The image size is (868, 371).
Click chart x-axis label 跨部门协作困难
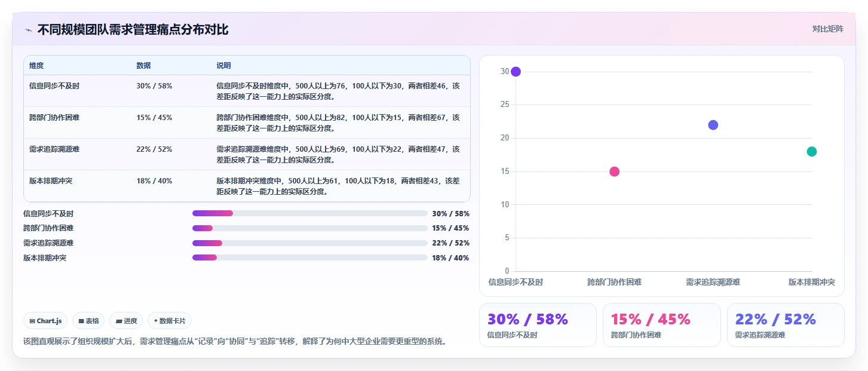(614, 282)
